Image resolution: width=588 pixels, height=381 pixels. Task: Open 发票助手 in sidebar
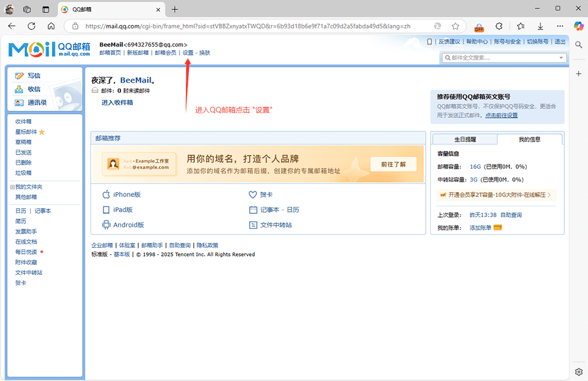pos(26,232)
